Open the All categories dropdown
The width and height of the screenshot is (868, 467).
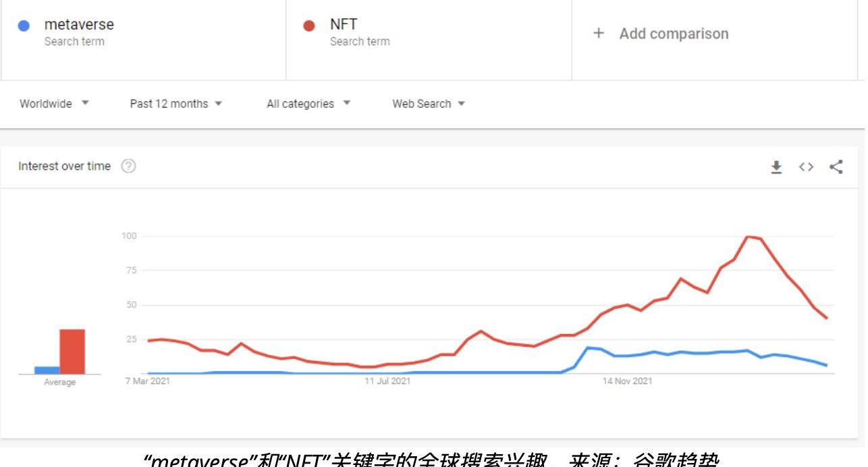tap(308, 104)
